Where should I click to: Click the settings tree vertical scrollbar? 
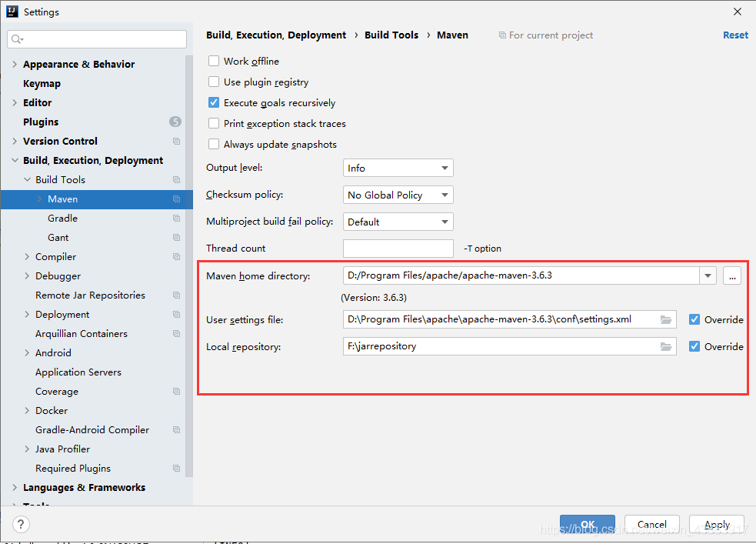[x=189, y=265]
